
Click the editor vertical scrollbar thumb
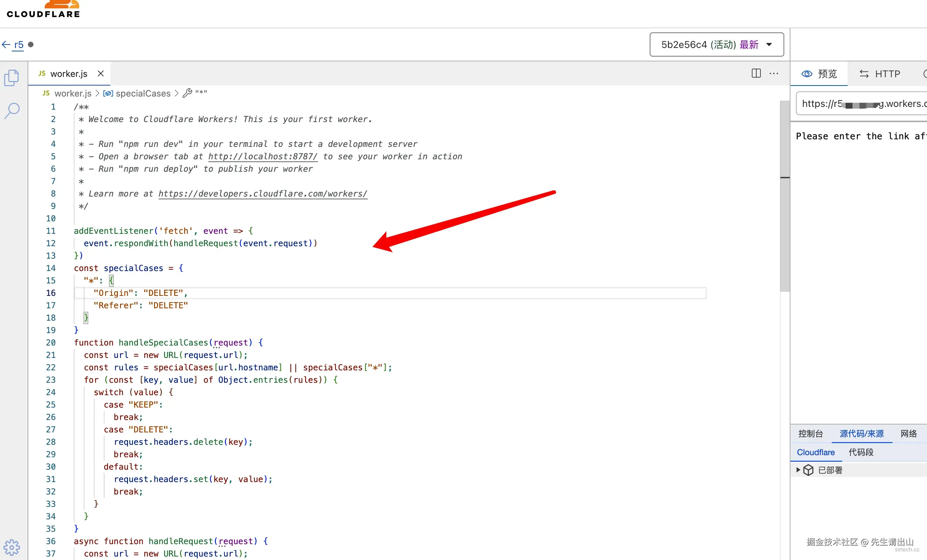click(785, 196)
